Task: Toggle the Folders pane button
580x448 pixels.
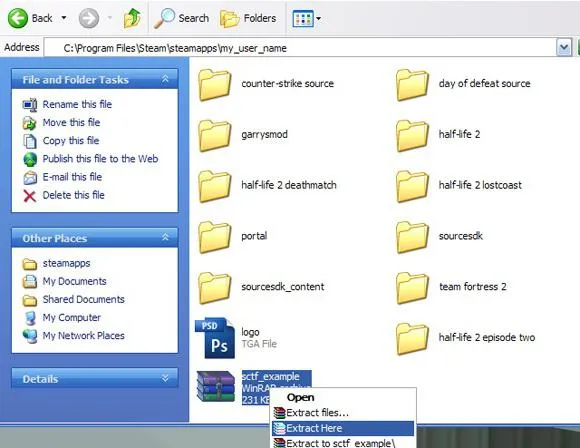Action: pyautogui.click(x=248, y=18)
